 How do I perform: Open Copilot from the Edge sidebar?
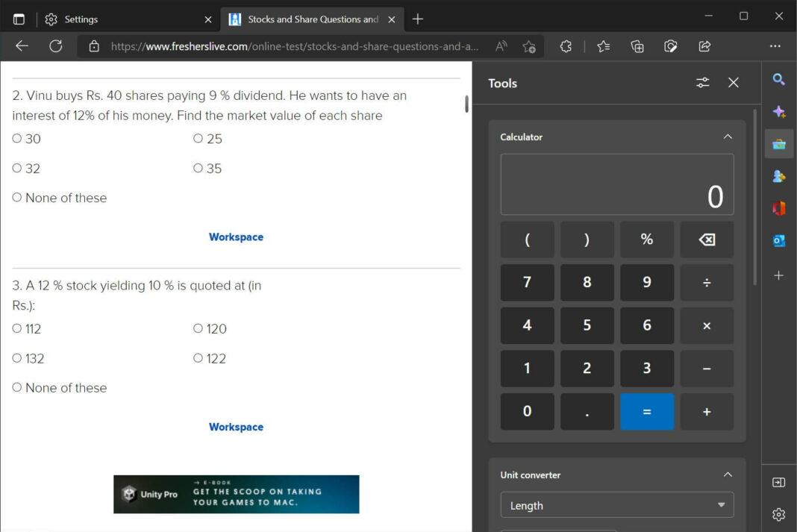pyautogui.click(x=779, y=112)
